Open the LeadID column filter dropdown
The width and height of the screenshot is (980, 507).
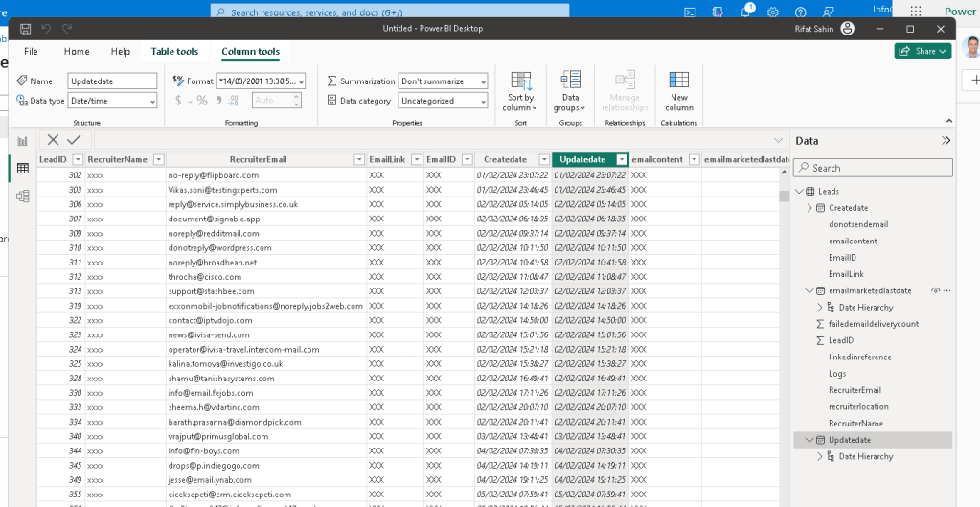coord(79,159)
